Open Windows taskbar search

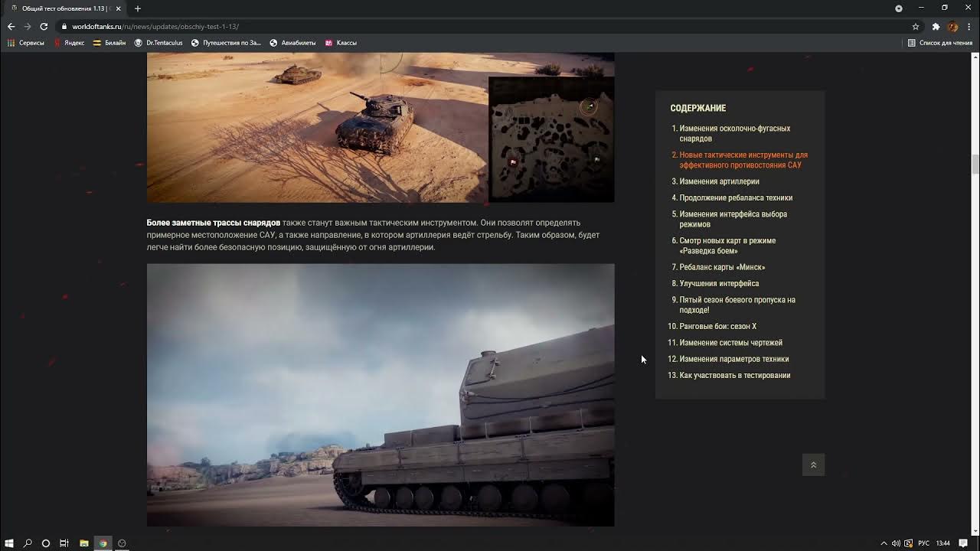[x=28, y=543]
